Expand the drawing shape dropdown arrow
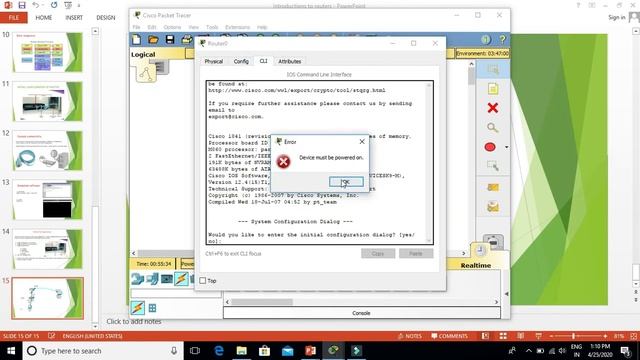This screenshot has width=640, height=360. [x=507, y=147]
